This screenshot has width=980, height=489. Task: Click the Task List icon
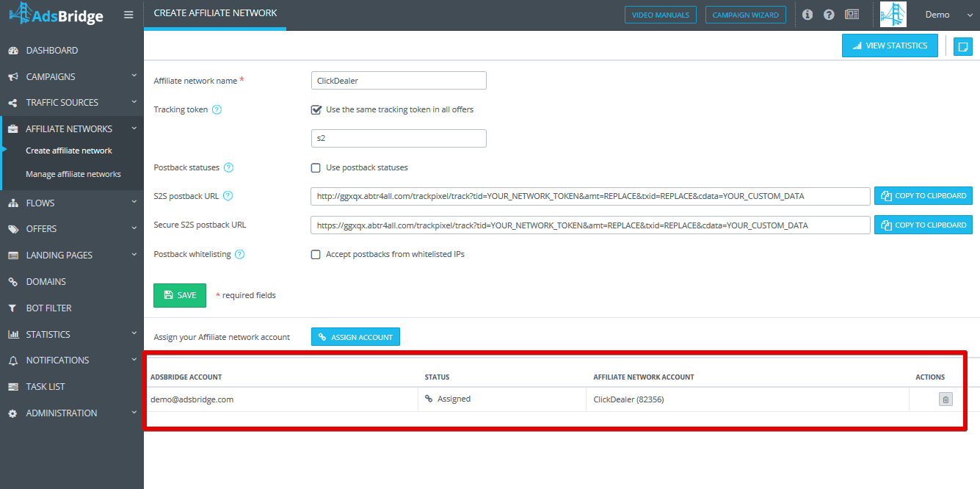point(12,387)
